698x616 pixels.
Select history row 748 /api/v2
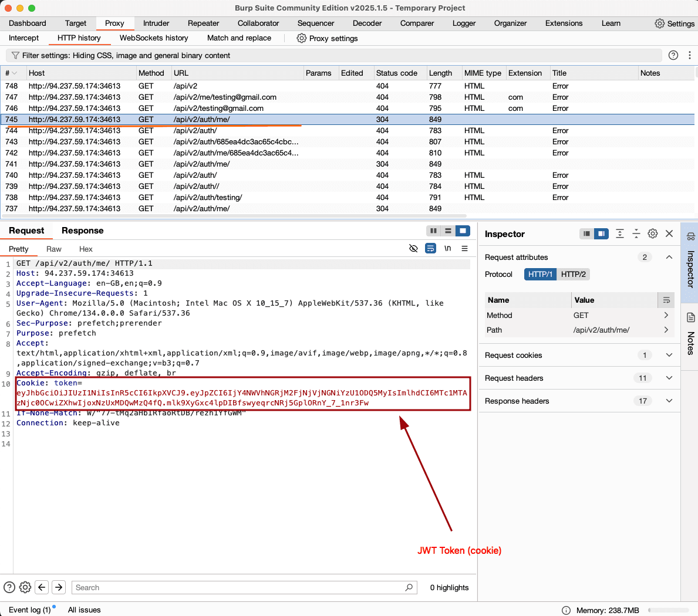coord(347,86)
